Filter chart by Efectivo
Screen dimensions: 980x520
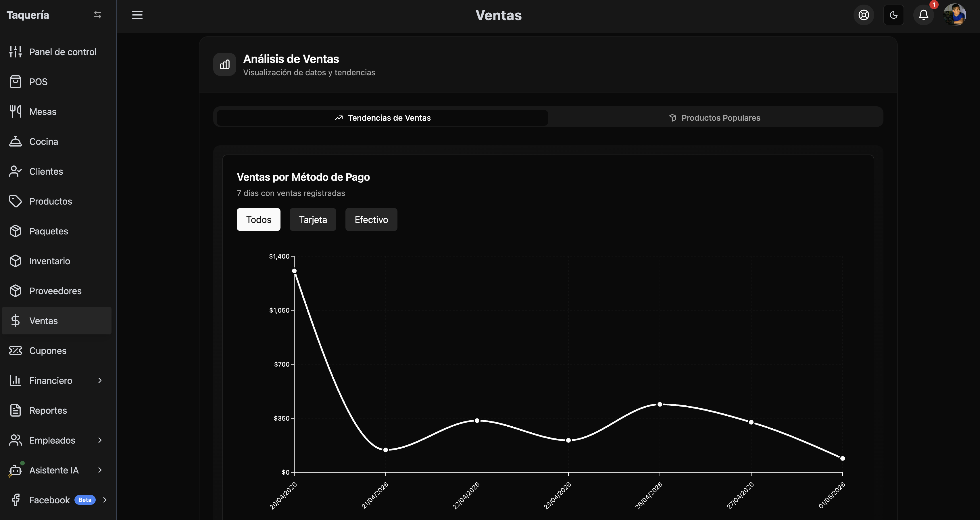pos(371,219)
